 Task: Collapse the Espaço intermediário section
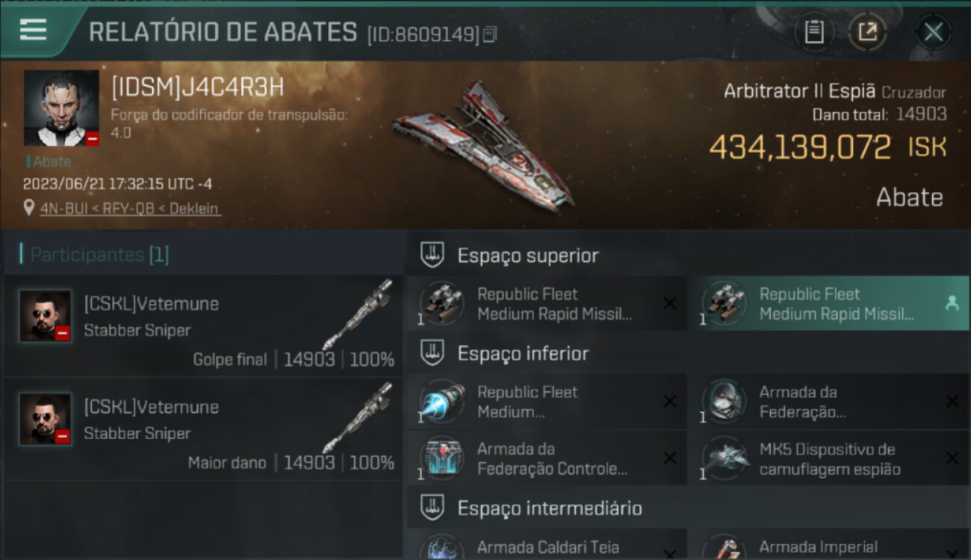coord(432,508)
